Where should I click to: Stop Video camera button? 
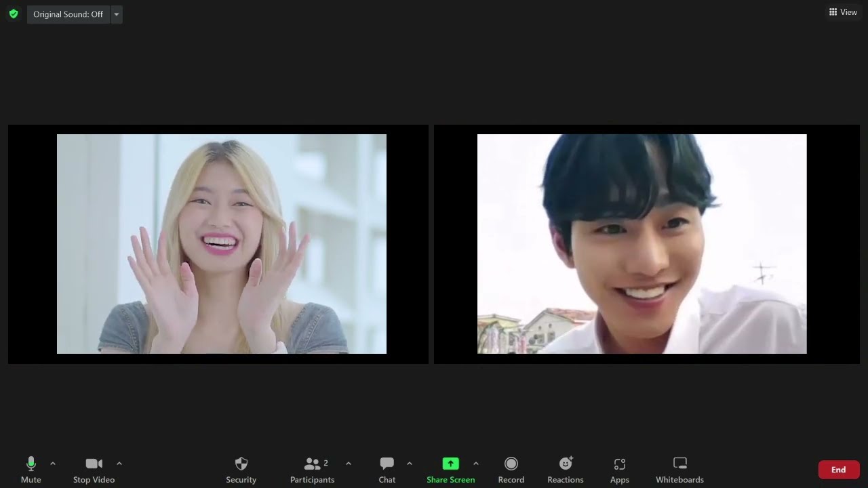coord(94,470)
